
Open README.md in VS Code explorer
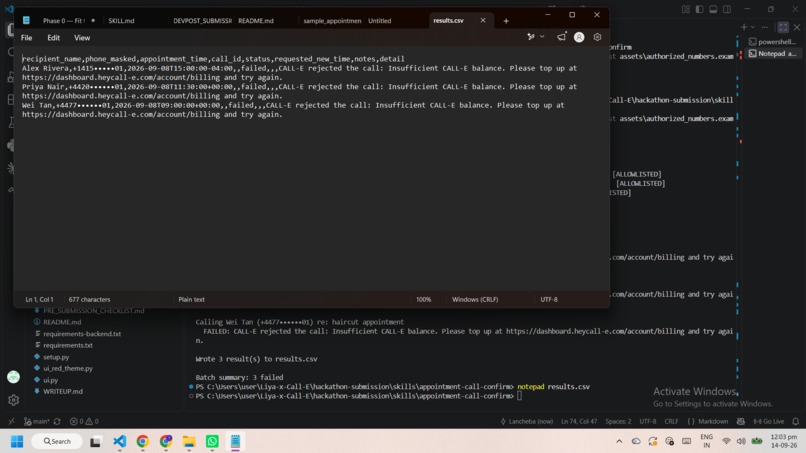62,322
